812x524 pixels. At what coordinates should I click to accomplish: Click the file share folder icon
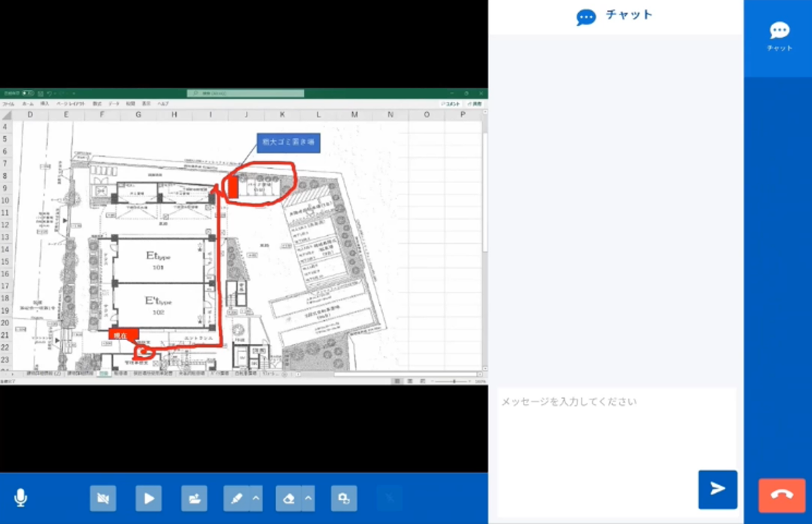194,498
